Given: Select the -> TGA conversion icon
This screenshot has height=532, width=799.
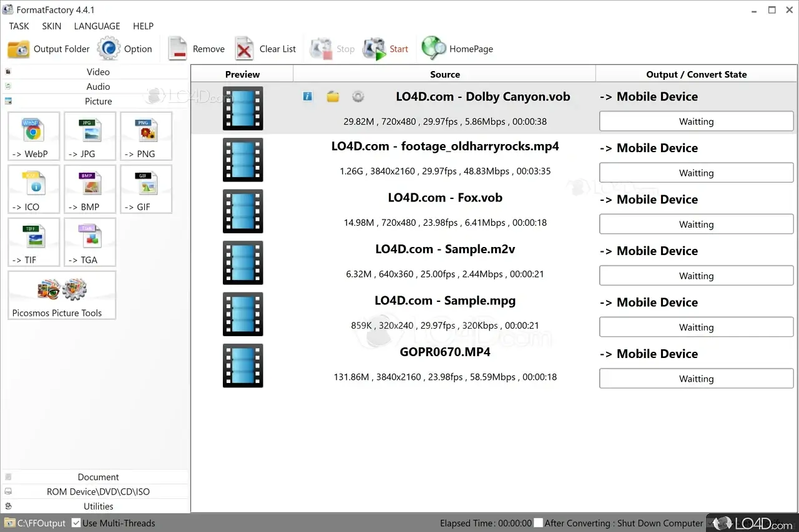Looking at the screenshot, I should pyautogui.click(x=90, y=242).
